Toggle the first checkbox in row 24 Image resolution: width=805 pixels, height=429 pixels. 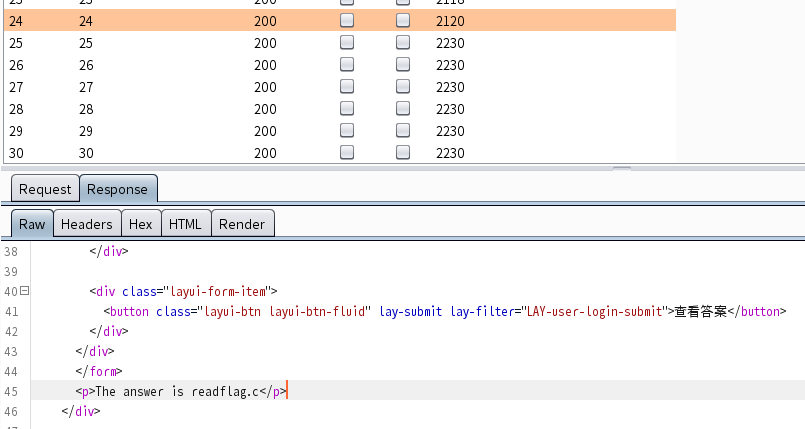(x=347, y=20)
